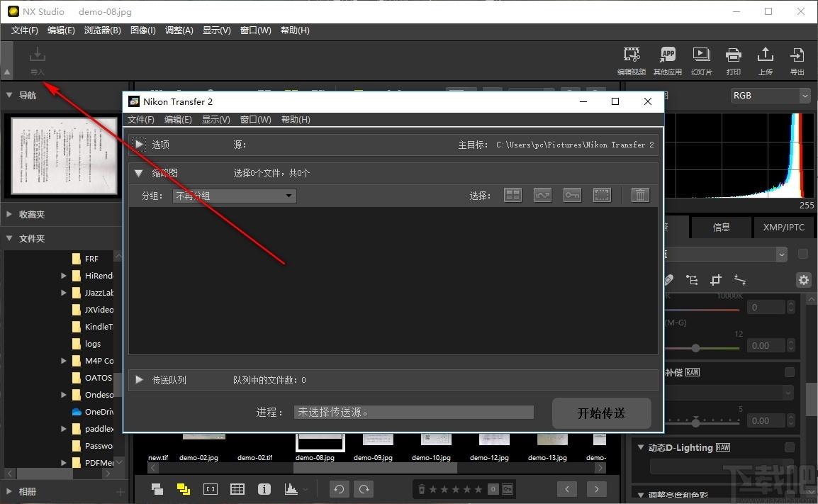Open 编辑视频 video editor in NX Studio toolbar

pos(632,60)
